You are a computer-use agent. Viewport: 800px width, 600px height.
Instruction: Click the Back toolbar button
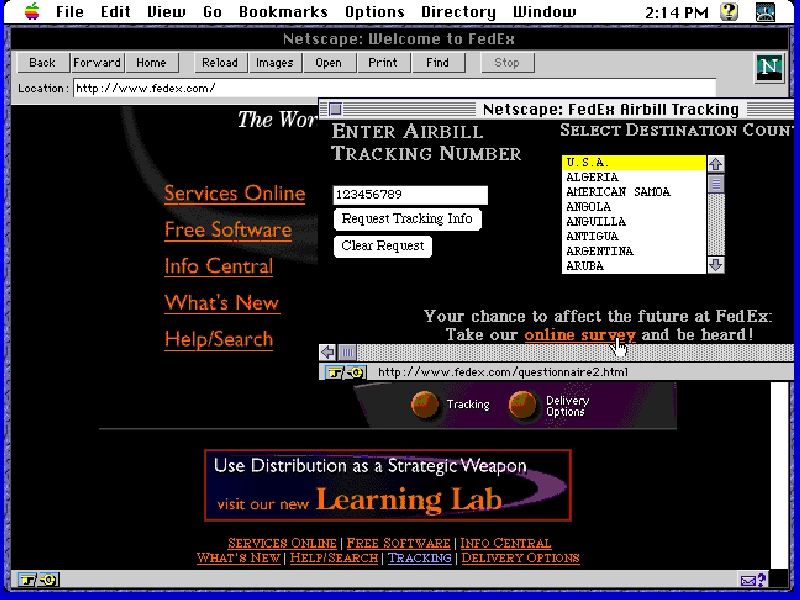(x=42, y=63)
